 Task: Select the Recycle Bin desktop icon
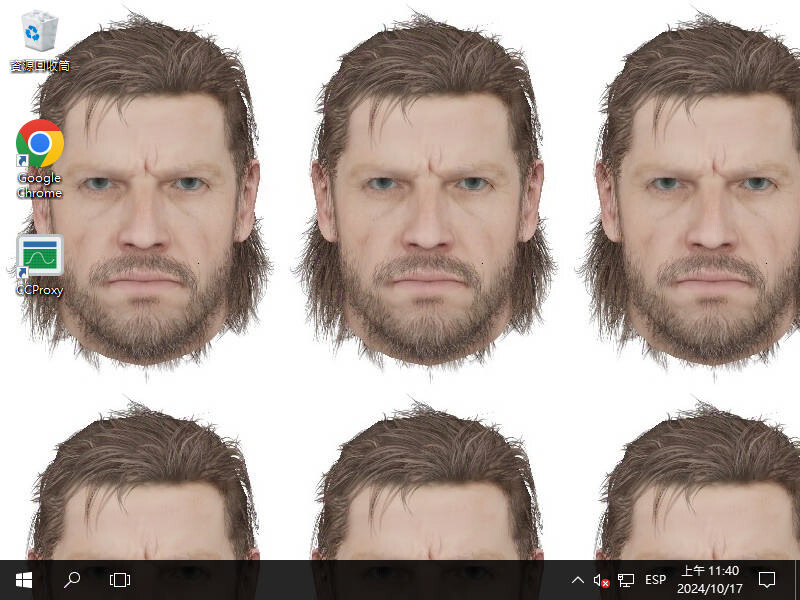click(x=40, y=42)
